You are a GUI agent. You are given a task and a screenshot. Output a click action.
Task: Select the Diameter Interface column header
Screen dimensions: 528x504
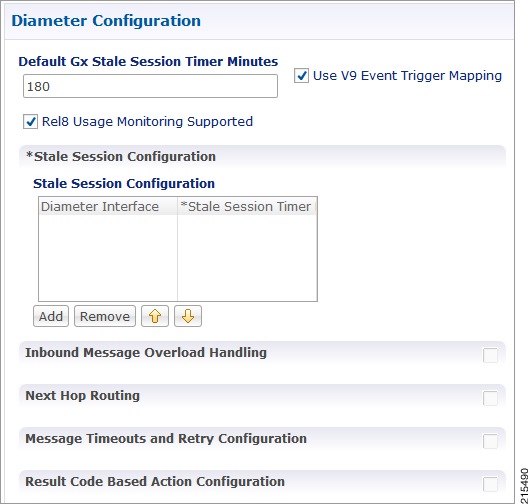(108, 206)
